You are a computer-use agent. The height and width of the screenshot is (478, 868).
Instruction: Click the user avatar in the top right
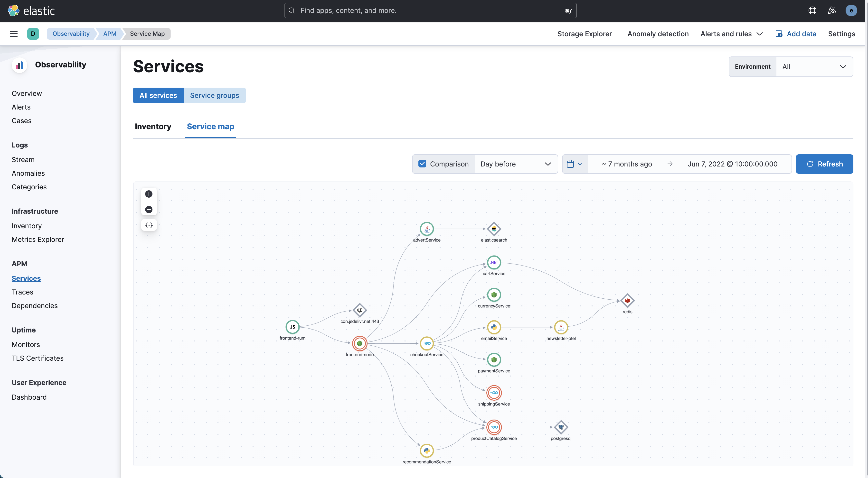tap(851, 10)
